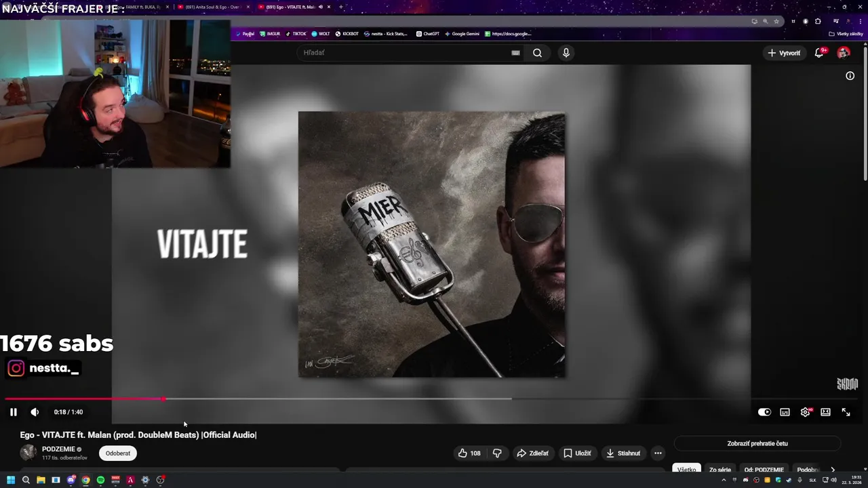Screen dimensions: 868x488
Task: Open the PODZEMIE channel name link
Action: (x=58, y=449)
